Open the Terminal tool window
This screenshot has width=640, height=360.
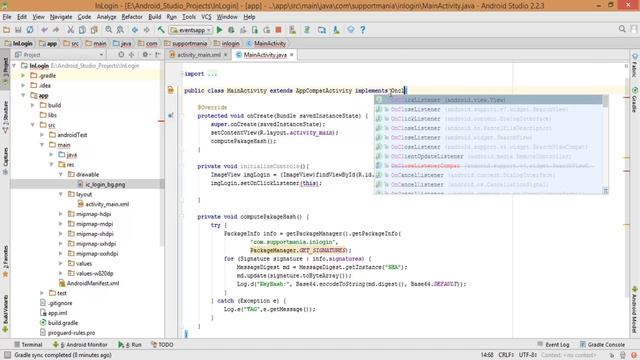point(28,344)
